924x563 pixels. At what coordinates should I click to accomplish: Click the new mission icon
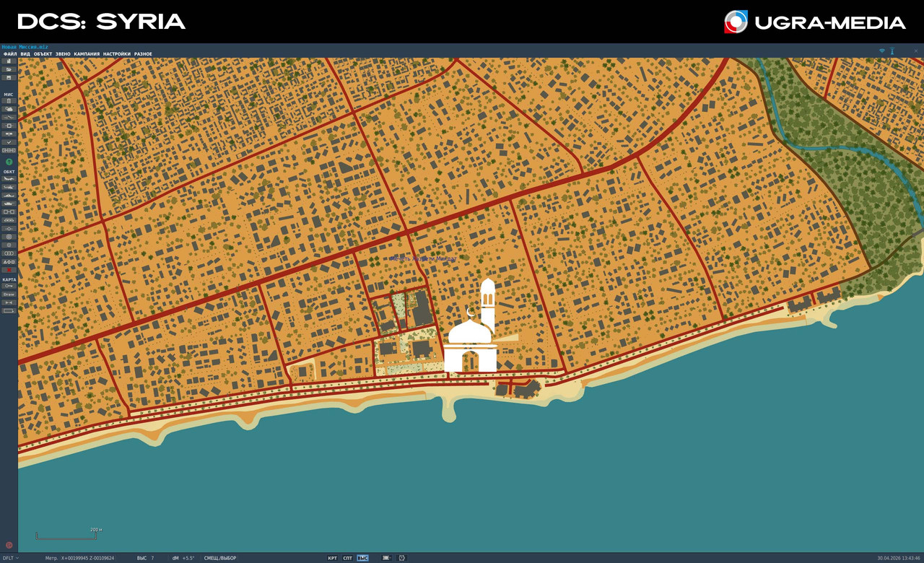[x=9, y=61]
